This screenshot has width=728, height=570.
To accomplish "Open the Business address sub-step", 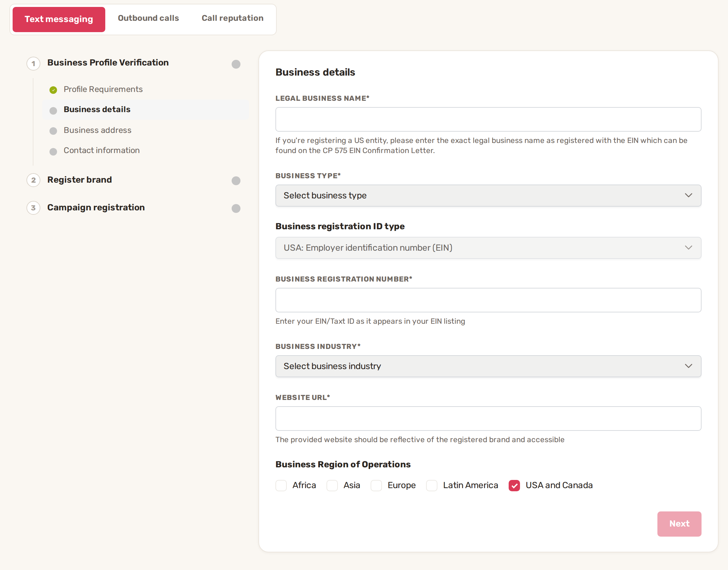I will [x=97, y=130].
